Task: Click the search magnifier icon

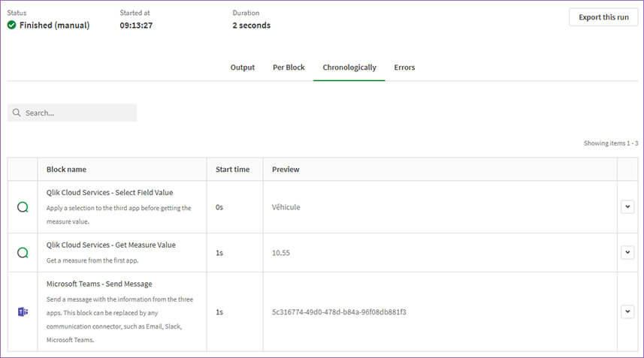Action: tap(17, 113)
